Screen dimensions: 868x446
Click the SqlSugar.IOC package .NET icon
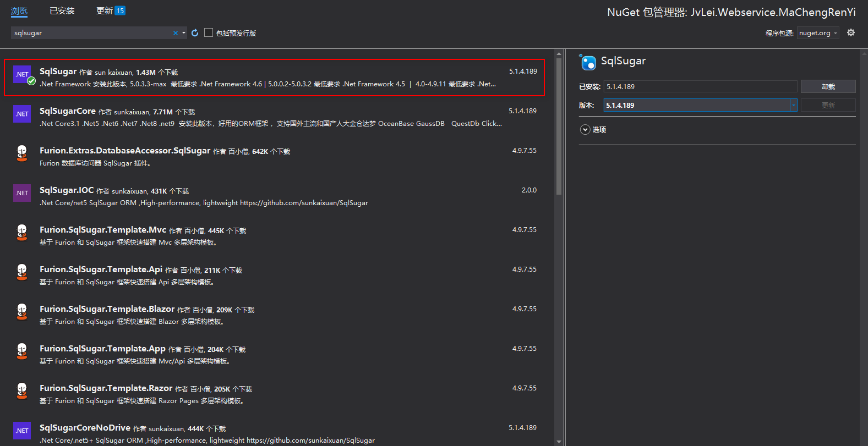[22, 193]
